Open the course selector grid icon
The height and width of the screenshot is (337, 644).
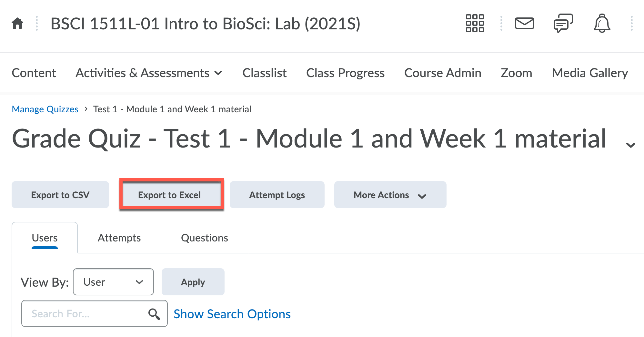(475, 24)
